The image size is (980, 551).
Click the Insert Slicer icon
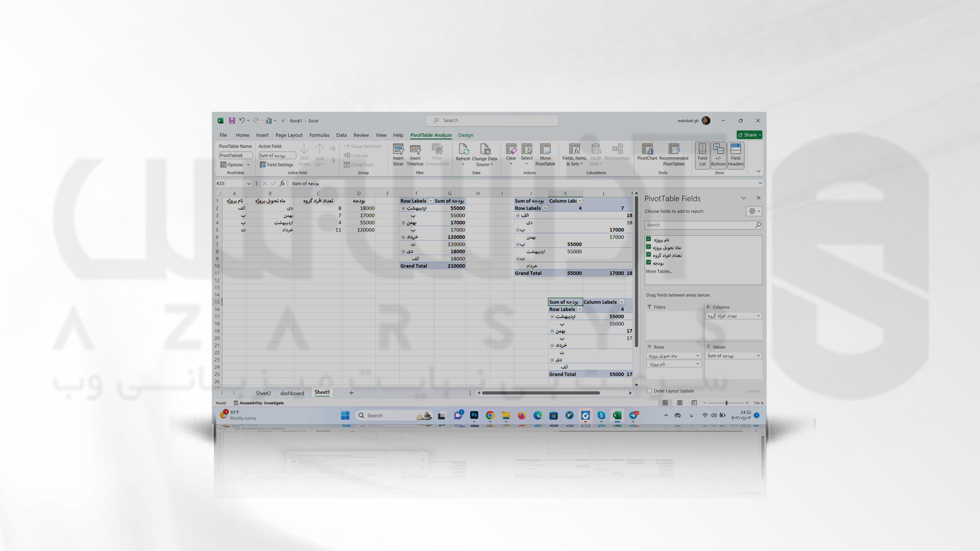pos(398,154)
